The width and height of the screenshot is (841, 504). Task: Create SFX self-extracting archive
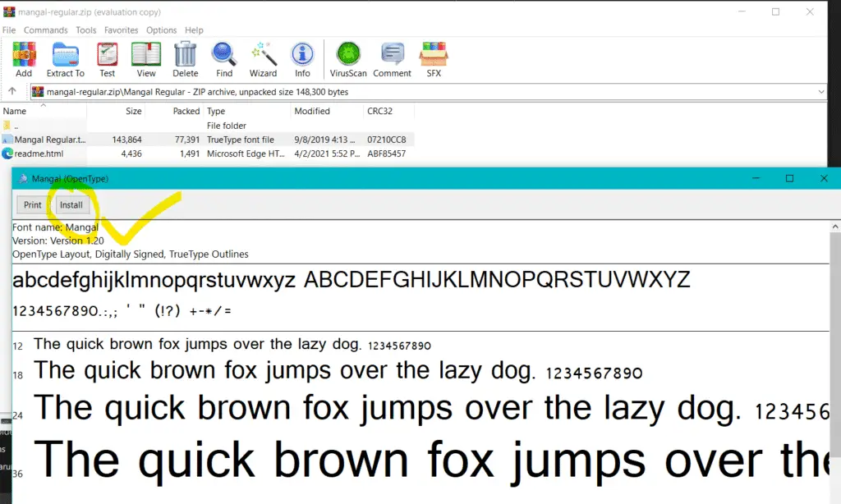point(434,57)
